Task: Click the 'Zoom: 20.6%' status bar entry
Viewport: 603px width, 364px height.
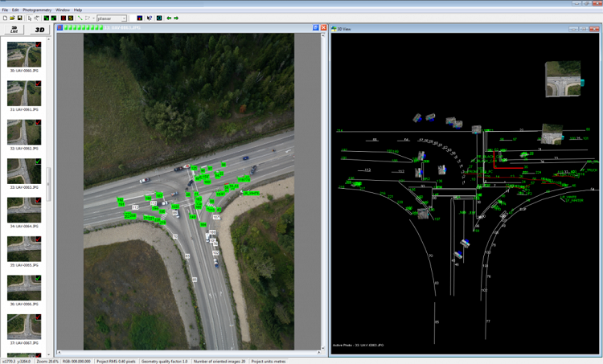Action: [x=47, y=362]
